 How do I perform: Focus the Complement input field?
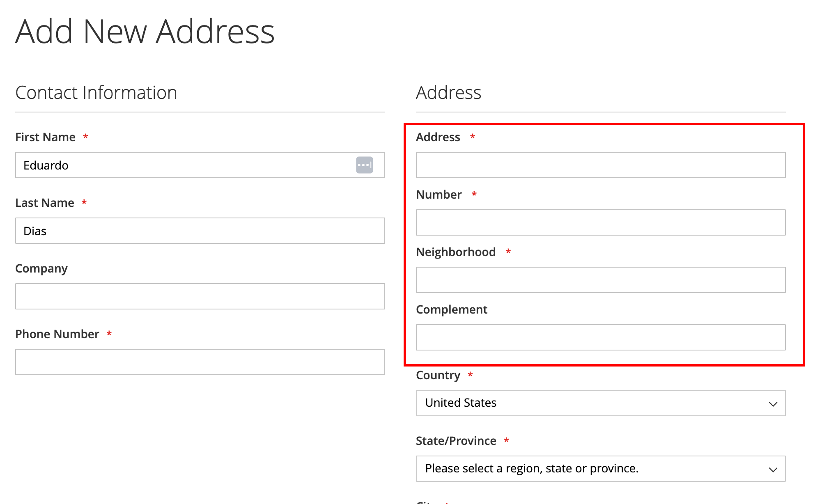pos(601,337)
